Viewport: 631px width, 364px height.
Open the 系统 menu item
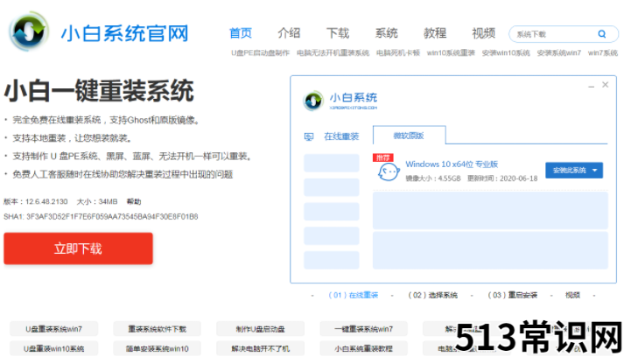click(x=386, y=33)
